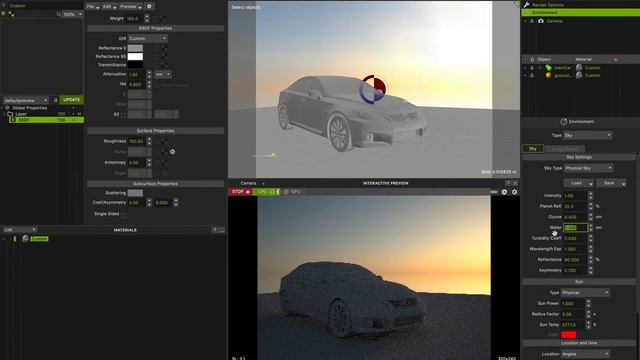Viewport: 640px width, 360px height.
Task: Select the Environment row in scene tree
Action: pyautogui.click(x=580, y=13)
